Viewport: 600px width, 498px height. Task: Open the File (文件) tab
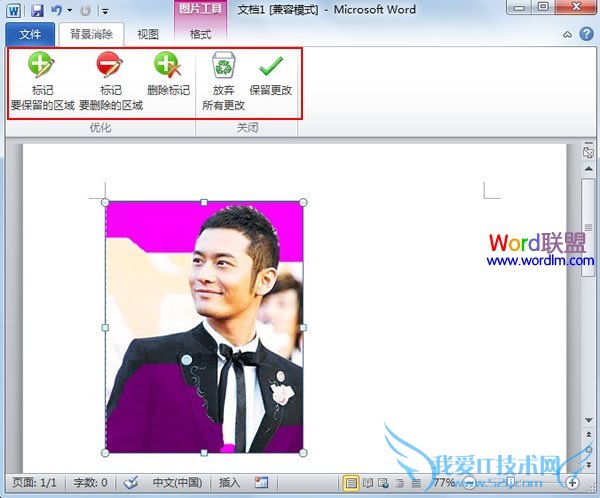[x=30, y=34]
